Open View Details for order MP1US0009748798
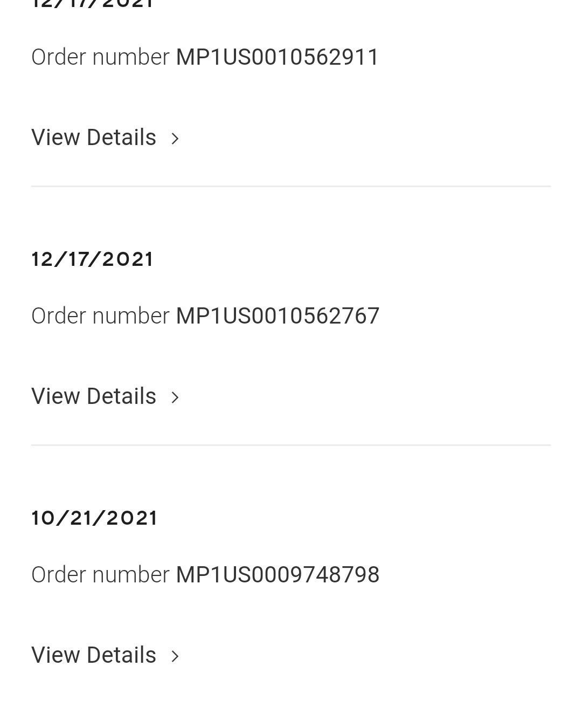The height and width of the screenshot is (728, 582). click(105, 655)
